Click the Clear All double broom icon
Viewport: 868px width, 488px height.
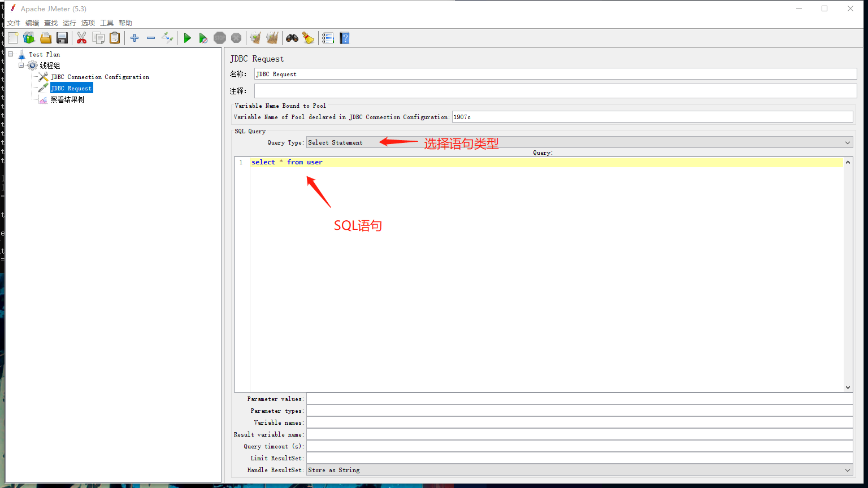pyautogui.click(x=272, y=38)
